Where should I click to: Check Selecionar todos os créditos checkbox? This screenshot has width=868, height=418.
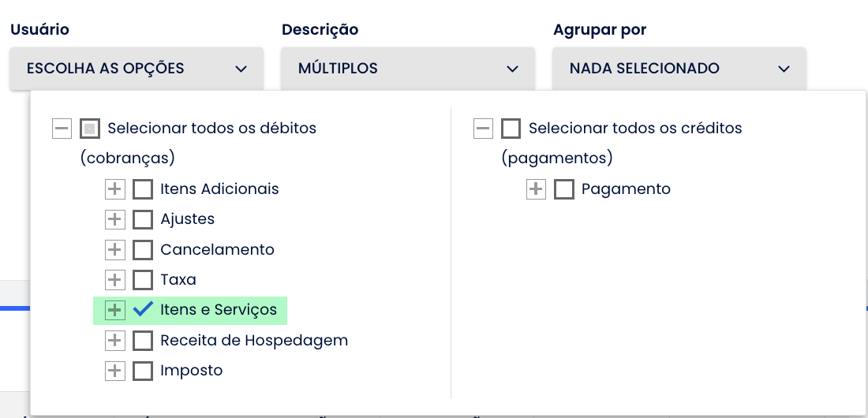tap(511, 128)
